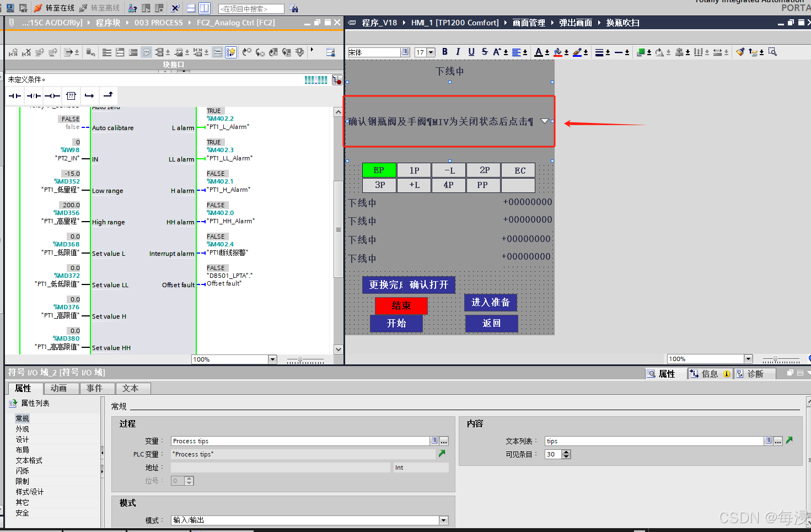
Task: Select 外观 in property list
Action: [22, 429]
